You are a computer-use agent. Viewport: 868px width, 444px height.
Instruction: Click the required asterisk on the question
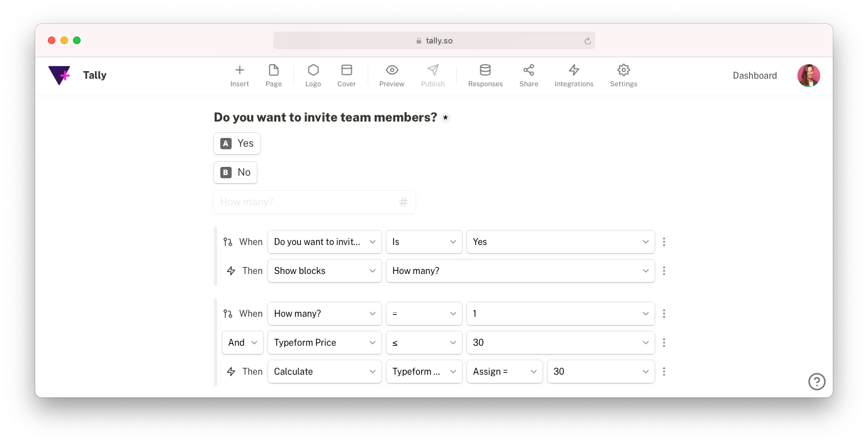pyautogui.click(x=446, y=118)
